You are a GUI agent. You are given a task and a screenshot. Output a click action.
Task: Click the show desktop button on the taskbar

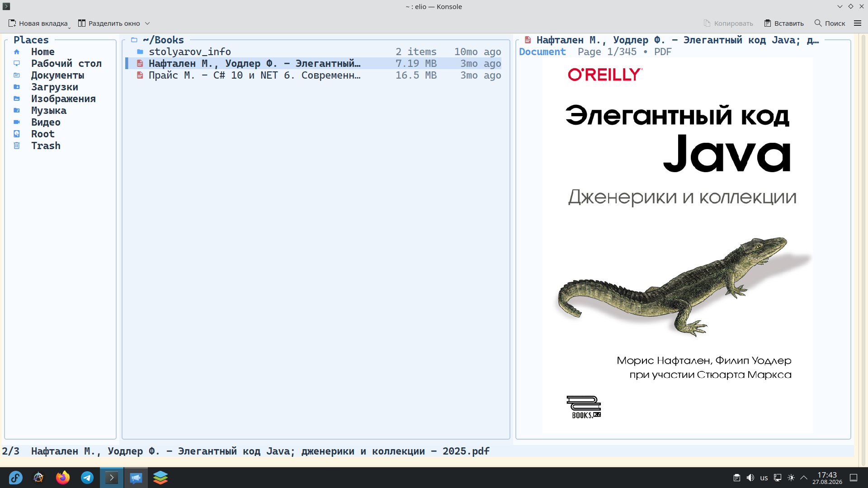tap(854, 478)
